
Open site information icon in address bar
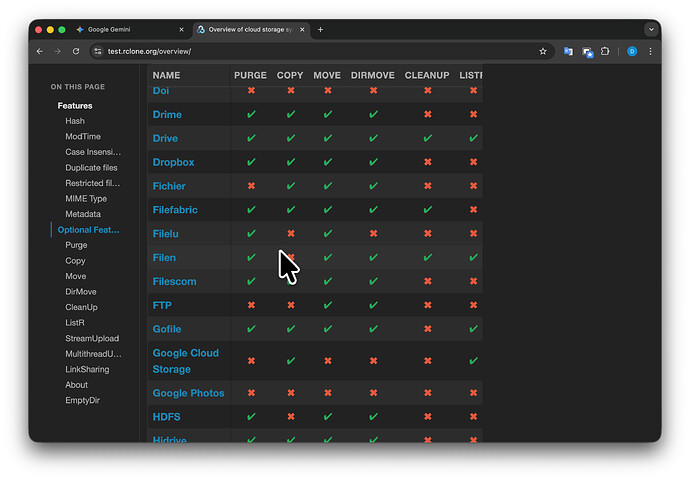coord(98,51)
